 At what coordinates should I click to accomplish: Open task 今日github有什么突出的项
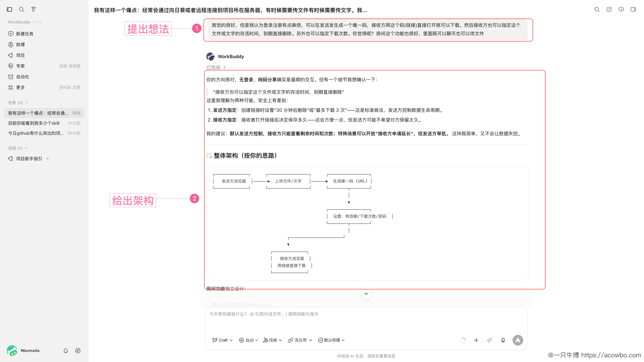44,133
